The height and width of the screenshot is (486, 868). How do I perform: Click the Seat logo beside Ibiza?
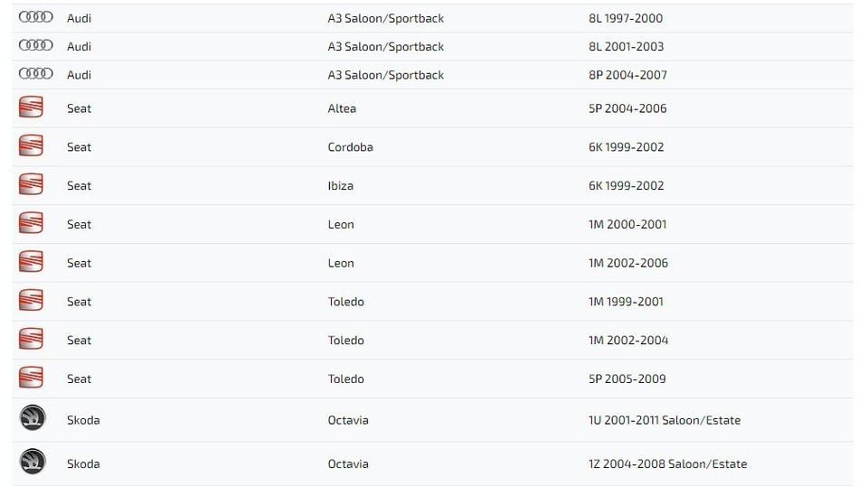coord(31,185)
